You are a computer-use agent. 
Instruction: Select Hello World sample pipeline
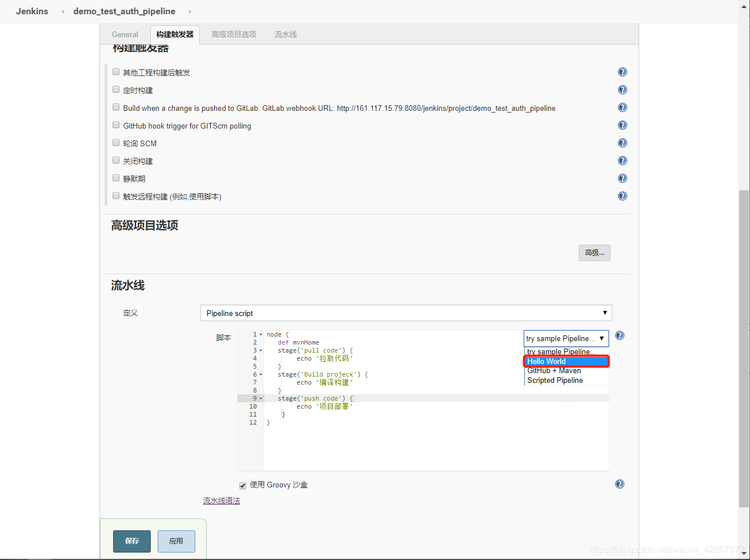coord(567,361)
